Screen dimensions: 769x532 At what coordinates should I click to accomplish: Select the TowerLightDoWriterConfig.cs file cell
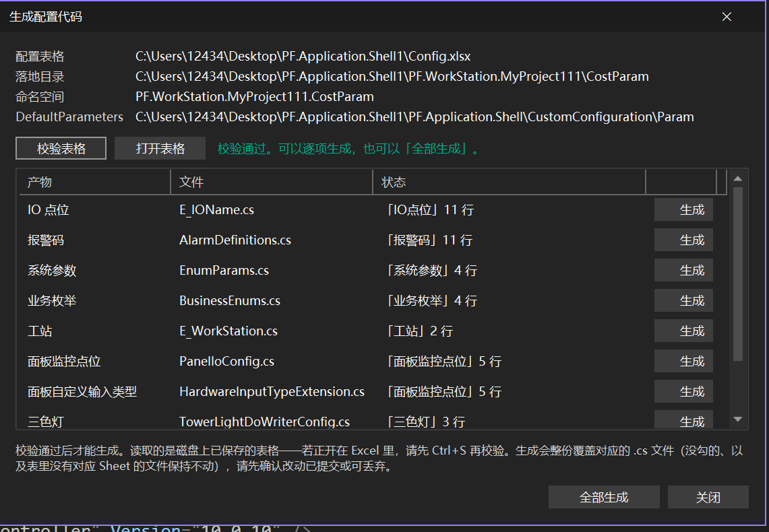coord(264,422)
